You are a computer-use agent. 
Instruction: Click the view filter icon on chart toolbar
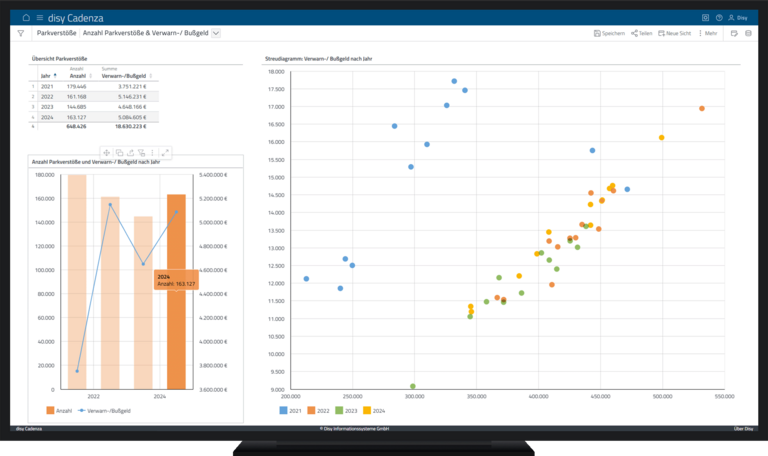(142, 153)
